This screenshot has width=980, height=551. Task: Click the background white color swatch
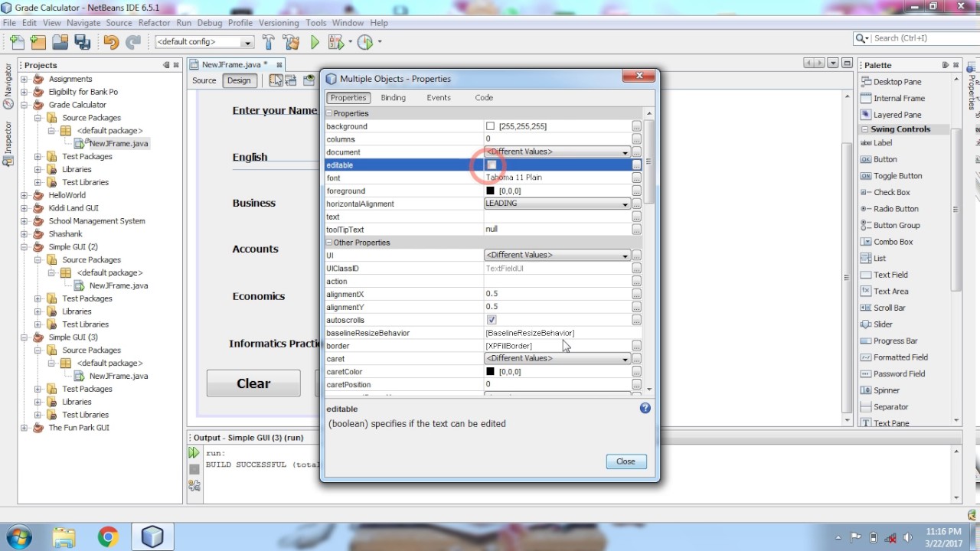pos(491,126)
